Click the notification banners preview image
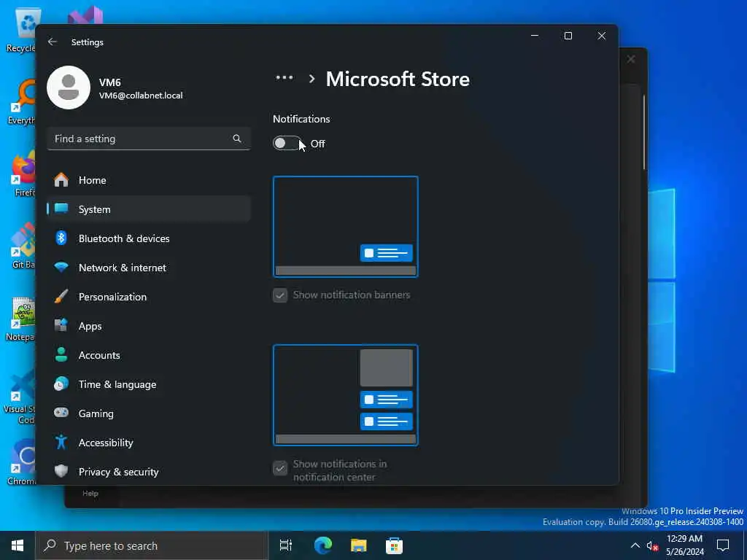Viewport: 747px width, 560px height. click(x=345, y=227)
